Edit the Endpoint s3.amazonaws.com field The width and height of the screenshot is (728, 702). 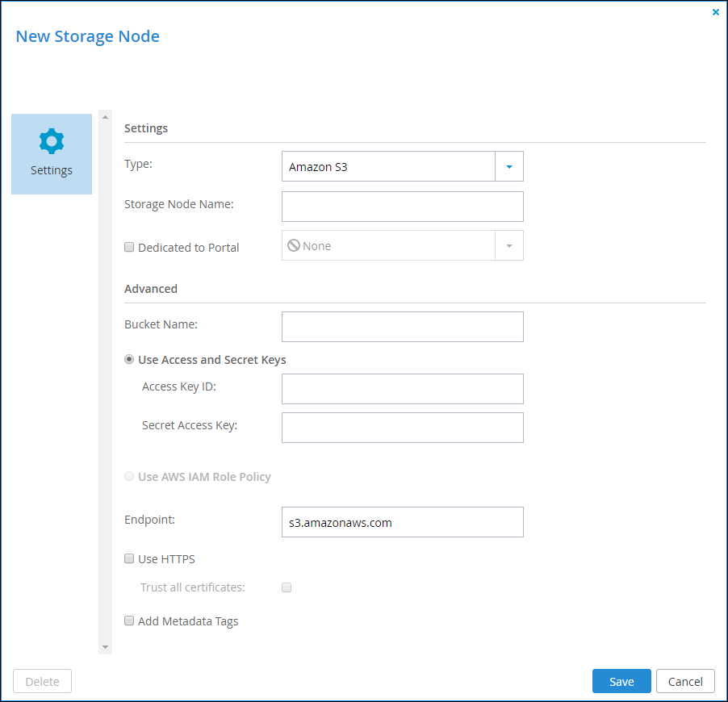(402, 522)
